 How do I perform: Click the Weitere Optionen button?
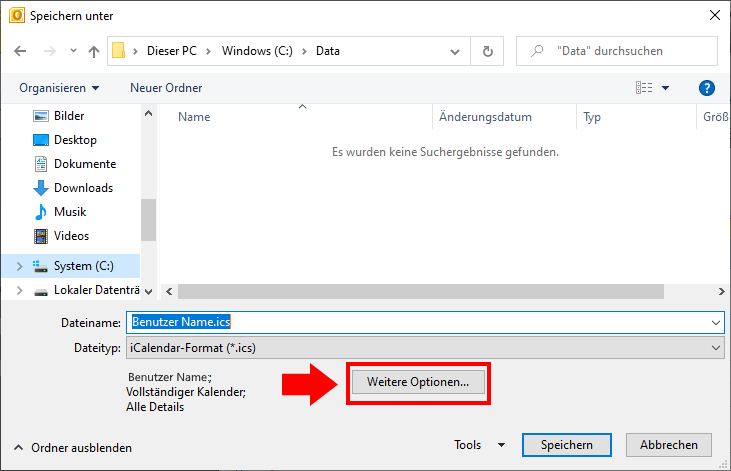tap(418, 383)
